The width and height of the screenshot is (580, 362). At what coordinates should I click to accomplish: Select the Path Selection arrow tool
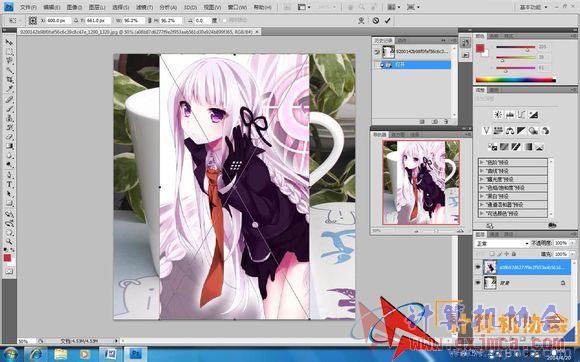point(9,194)
